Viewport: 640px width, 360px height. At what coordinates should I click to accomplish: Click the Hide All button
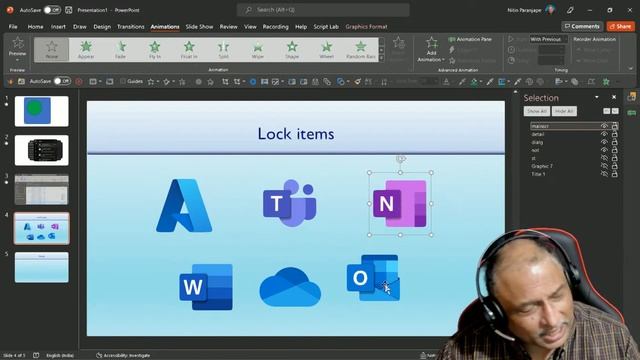564,111
